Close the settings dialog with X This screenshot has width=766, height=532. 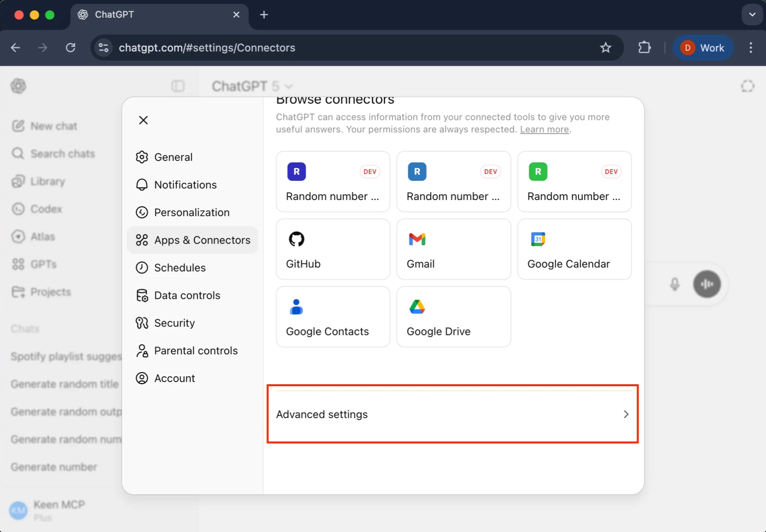[x=143, y=120]
